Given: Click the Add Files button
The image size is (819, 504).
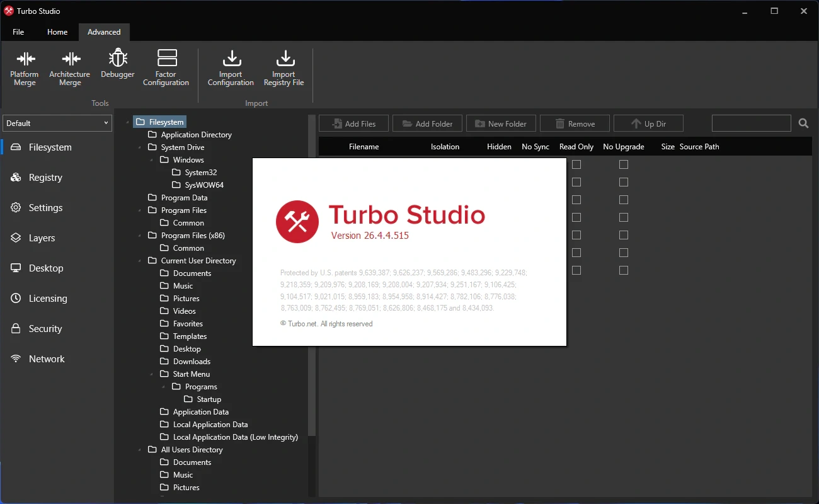Looking at the screenshot, I should coord(353,123).
